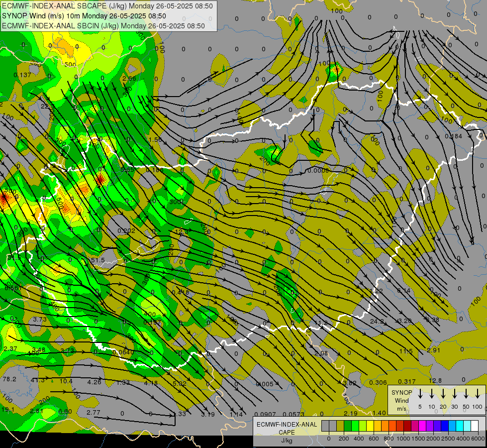Click map value '4.26'
Viewport: 487px width, 448px height.
[94, 382]
